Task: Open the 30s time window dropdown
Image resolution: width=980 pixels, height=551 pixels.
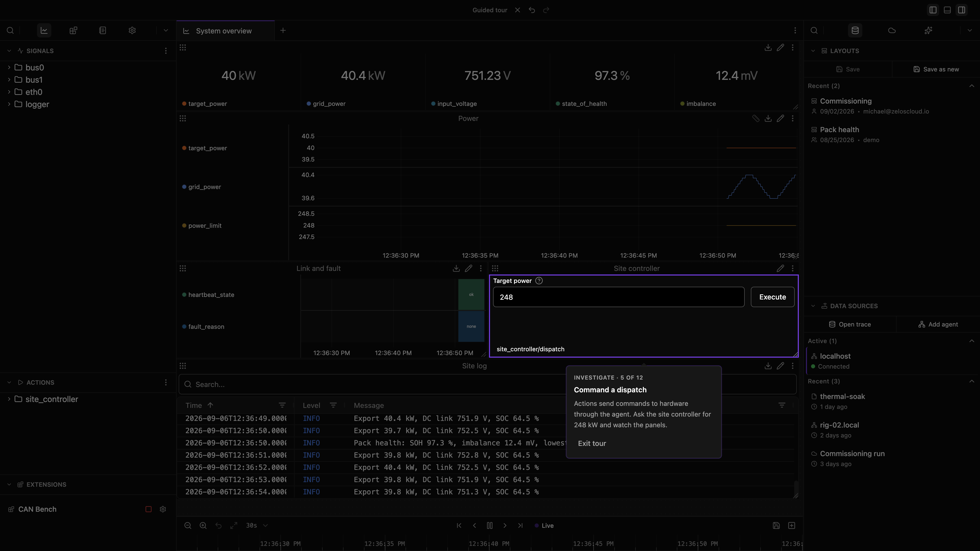Action: click(x=257, y=525)
